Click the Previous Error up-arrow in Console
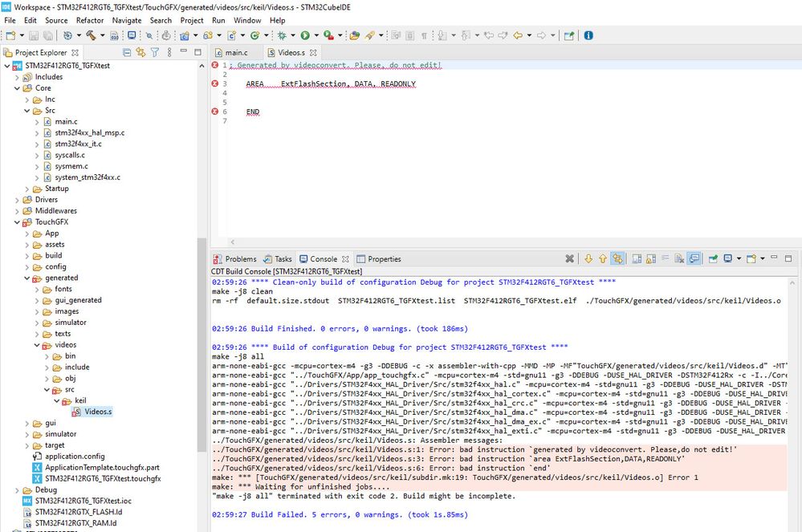This screenshot has width=802, height=532. tap(603, 259)
